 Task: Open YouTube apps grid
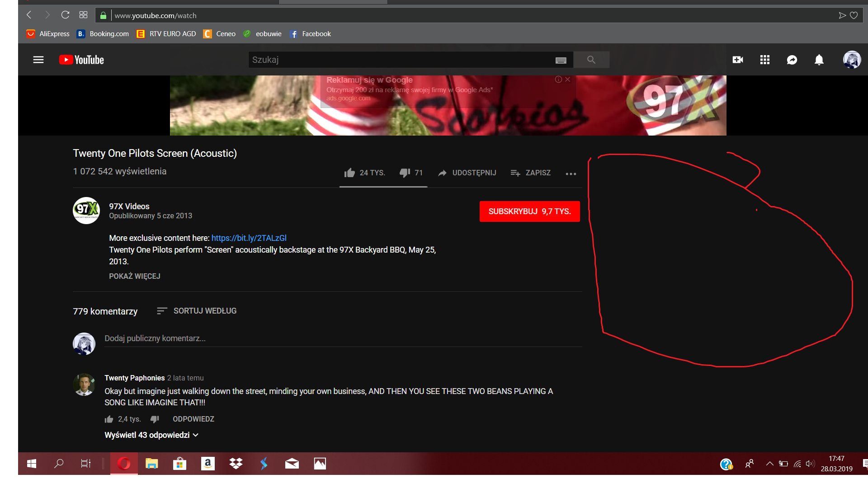pos(764,60)
